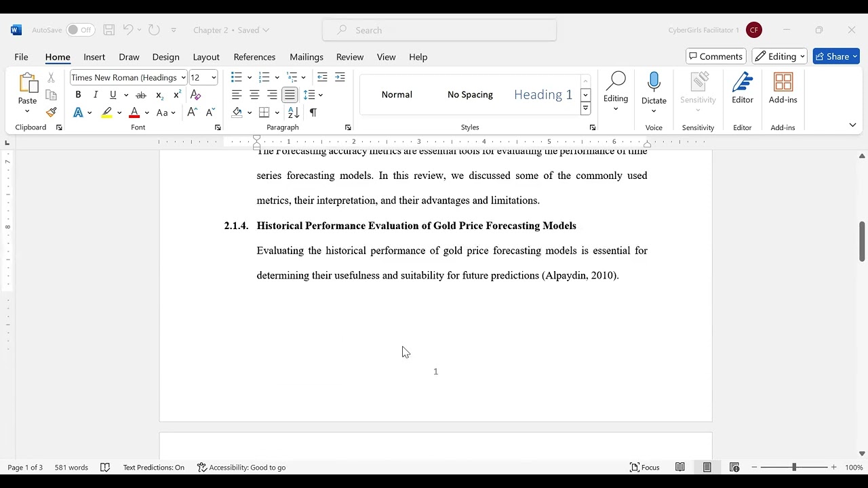Open bullet list style dropdown
The height and width of the screenshot is (488, 868).
pos(250,77)
